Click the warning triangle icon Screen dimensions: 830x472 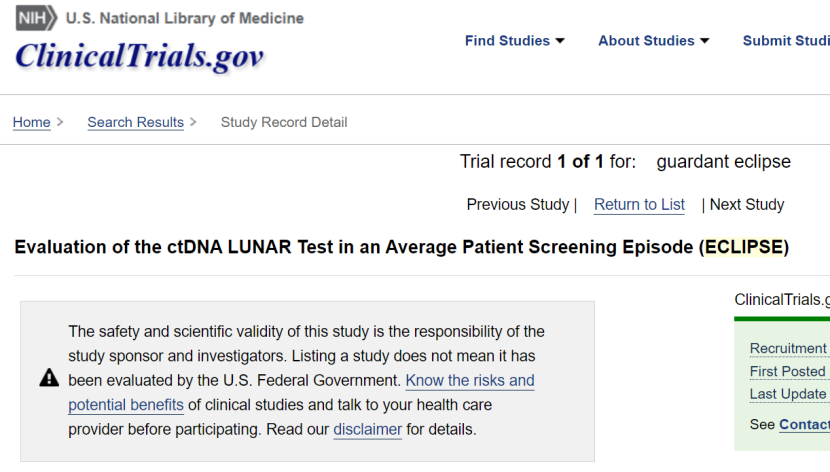tap(49, 378)
